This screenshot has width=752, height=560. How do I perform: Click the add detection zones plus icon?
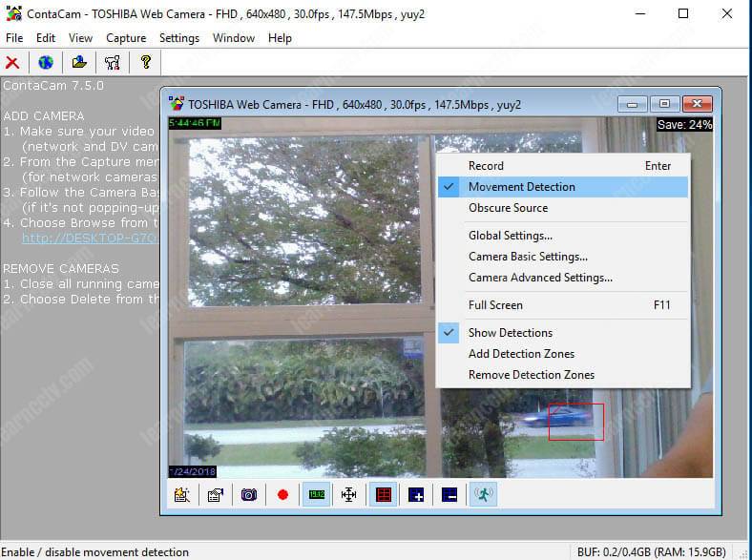coord(416,495)
